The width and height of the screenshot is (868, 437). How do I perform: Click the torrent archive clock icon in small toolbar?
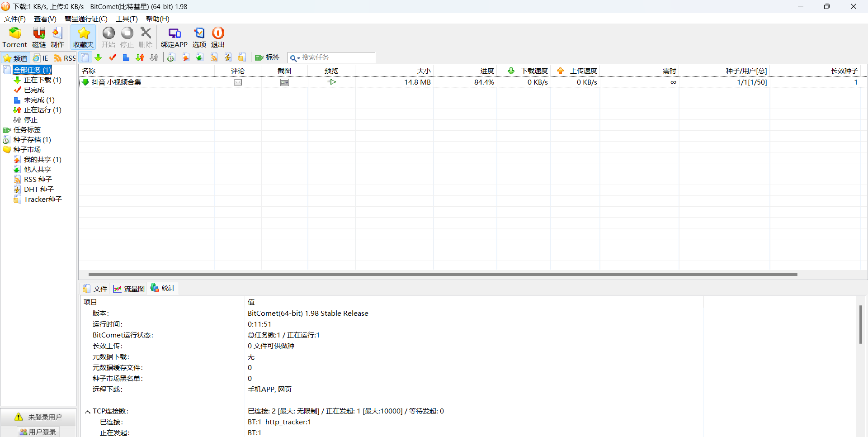pyautogui.click(x=171, y=57)
